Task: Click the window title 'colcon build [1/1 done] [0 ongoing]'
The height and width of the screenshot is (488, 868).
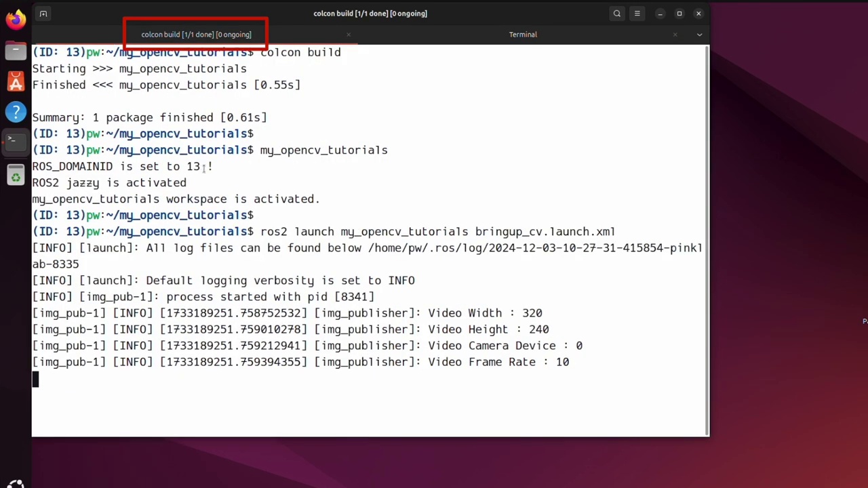Action: pos(370,14)
